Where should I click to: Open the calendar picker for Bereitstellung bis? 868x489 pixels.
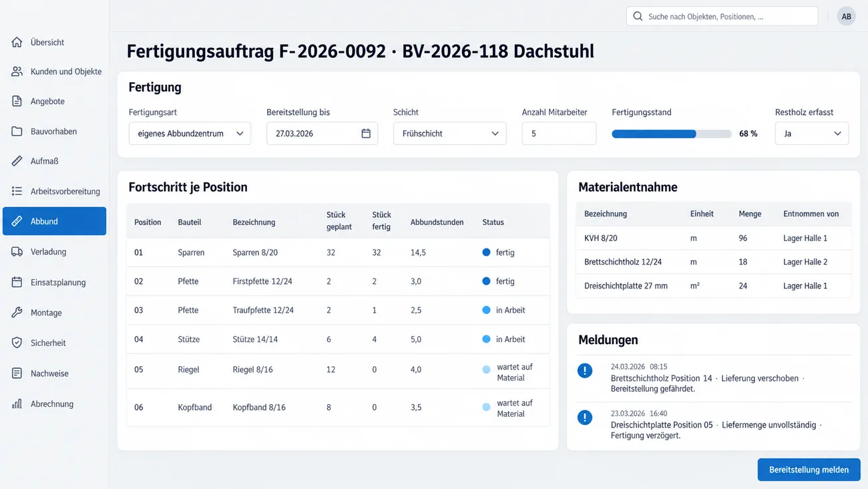click(x=366, y=134)
